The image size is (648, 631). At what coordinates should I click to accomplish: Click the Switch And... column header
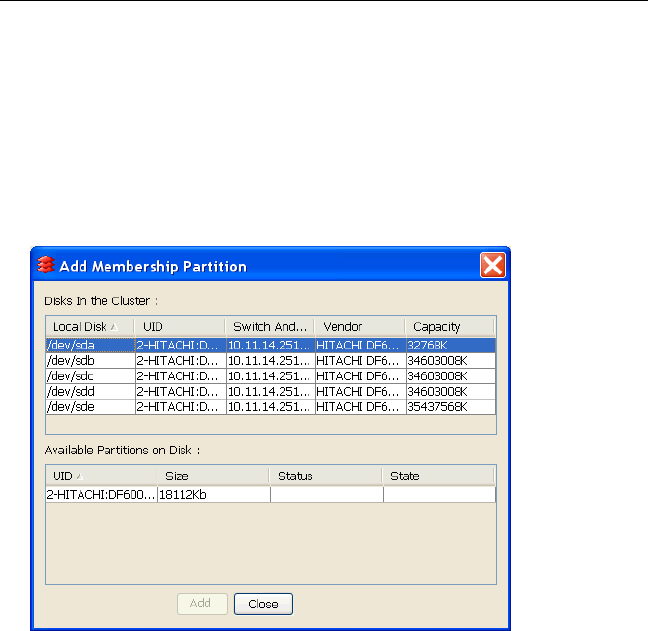point(269,327)
